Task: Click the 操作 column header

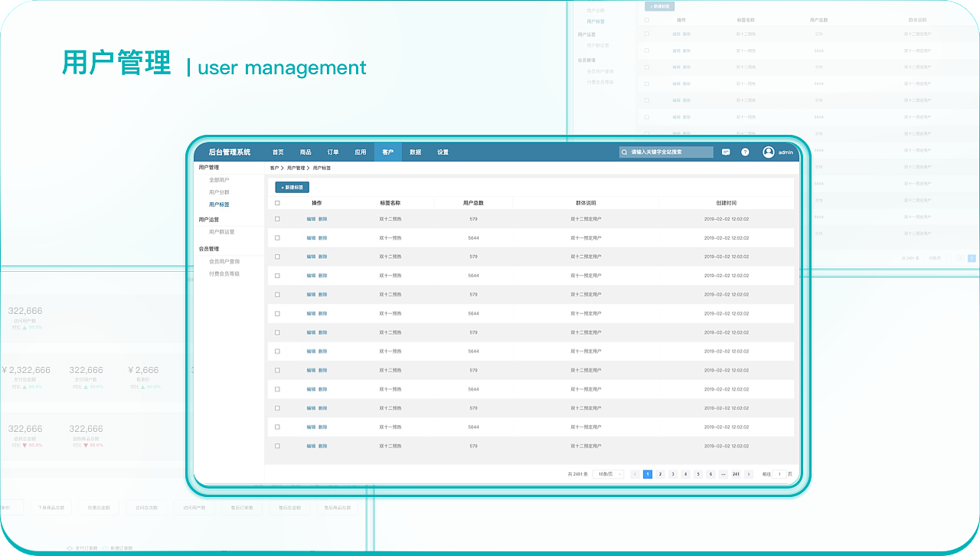Action: 317,203
